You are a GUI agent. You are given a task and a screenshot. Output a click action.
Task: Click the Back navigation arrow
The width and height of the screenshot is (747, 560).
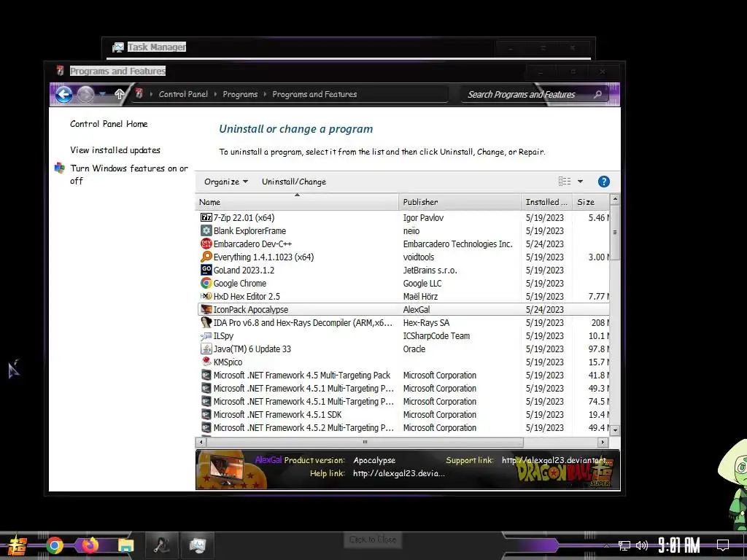(x=64, y=94)
